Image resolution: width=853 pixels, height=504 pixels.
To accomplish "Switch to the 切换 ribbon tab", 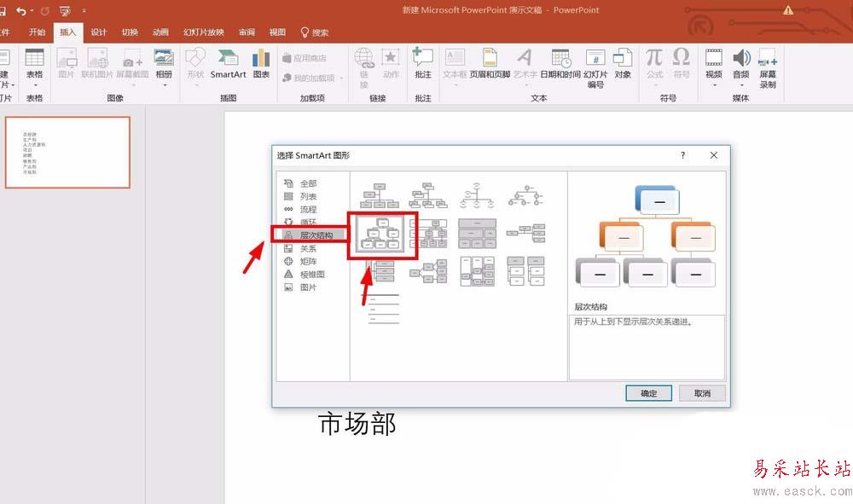I will click(x=130, y=32).
